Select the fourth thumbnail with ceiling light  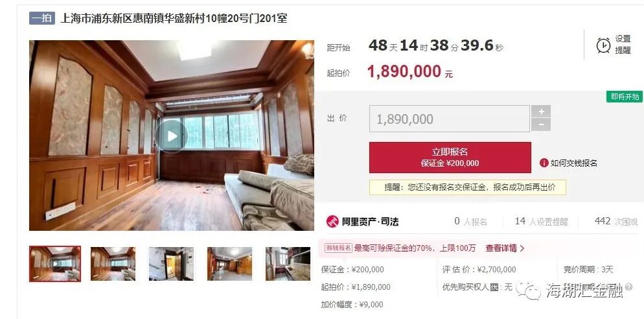click(x=229, y=264)
